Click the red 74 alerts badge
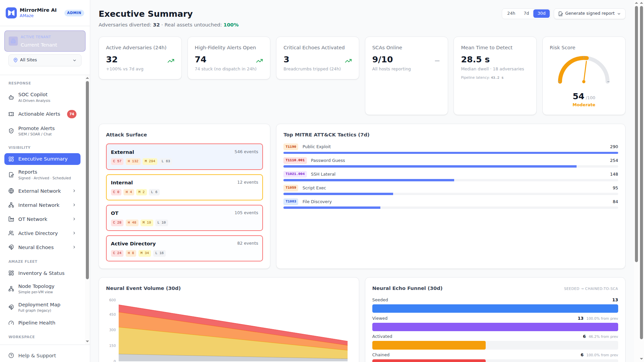The width and height of the screenshot is (644, 362). coord(72,114)
